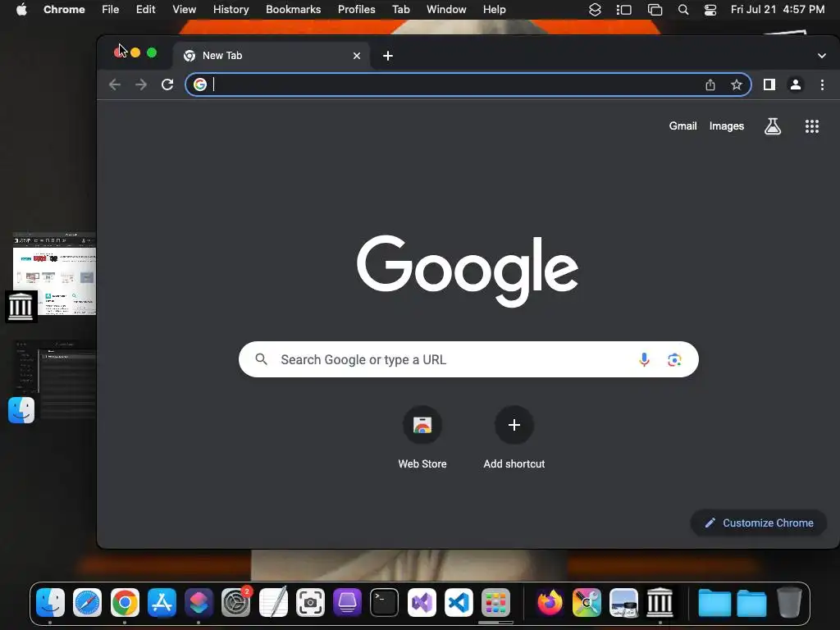Focus the Search Google or type a URL box
Screen dimensions: 840x630
pos(468,359)
